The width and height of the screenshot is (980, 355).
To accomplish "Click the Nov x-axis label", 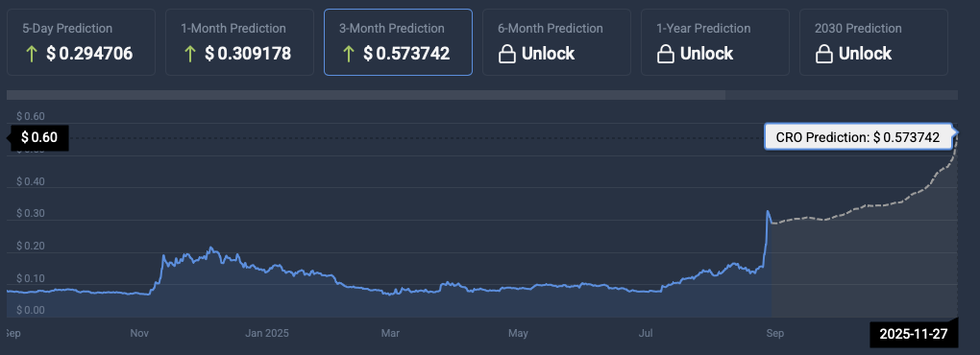I will [139, 334].
